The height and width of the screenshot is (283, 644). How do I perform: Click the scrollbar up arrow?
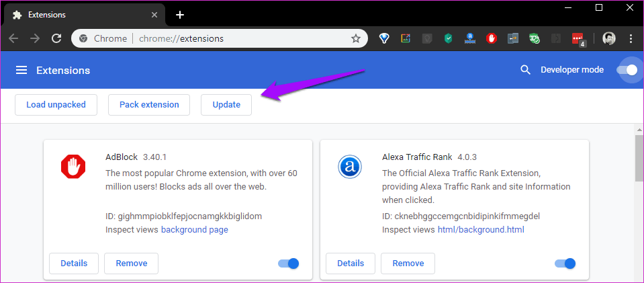click(639, 129)
